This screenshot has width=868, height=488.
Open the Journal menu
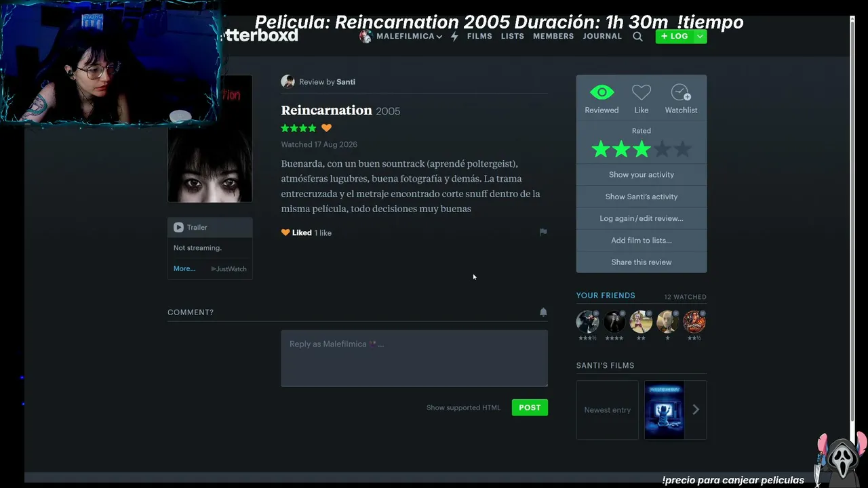click(602, 37)
